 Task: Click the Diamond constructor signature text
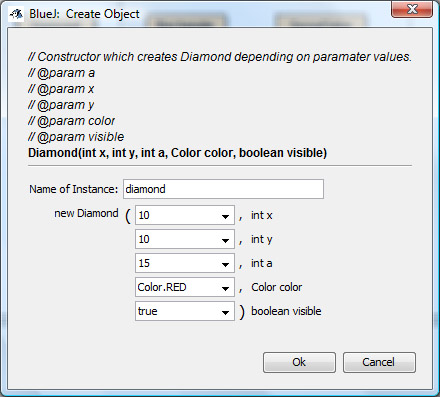[177, 153]
